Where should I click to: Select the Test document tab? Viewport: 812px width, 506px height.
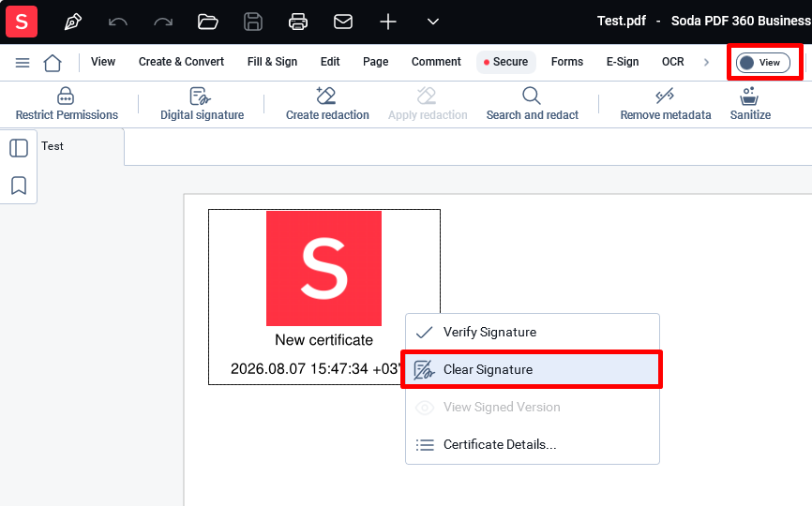(53, 146)
